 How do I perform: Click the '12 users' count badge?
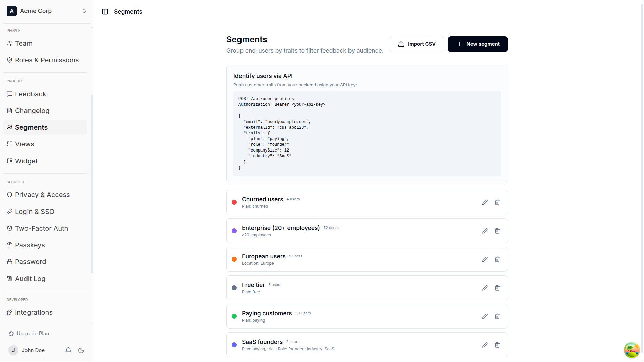point(331,228)
